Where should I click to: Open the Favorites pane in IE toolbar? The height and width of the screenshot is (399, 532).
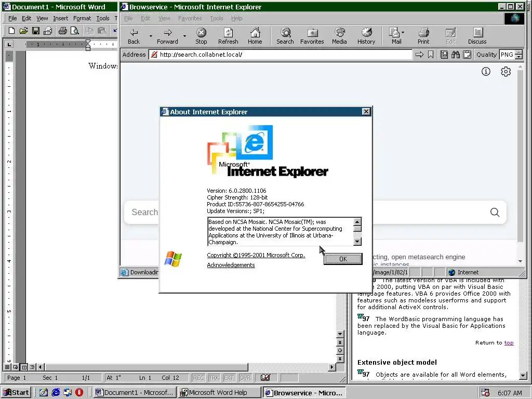312,36
